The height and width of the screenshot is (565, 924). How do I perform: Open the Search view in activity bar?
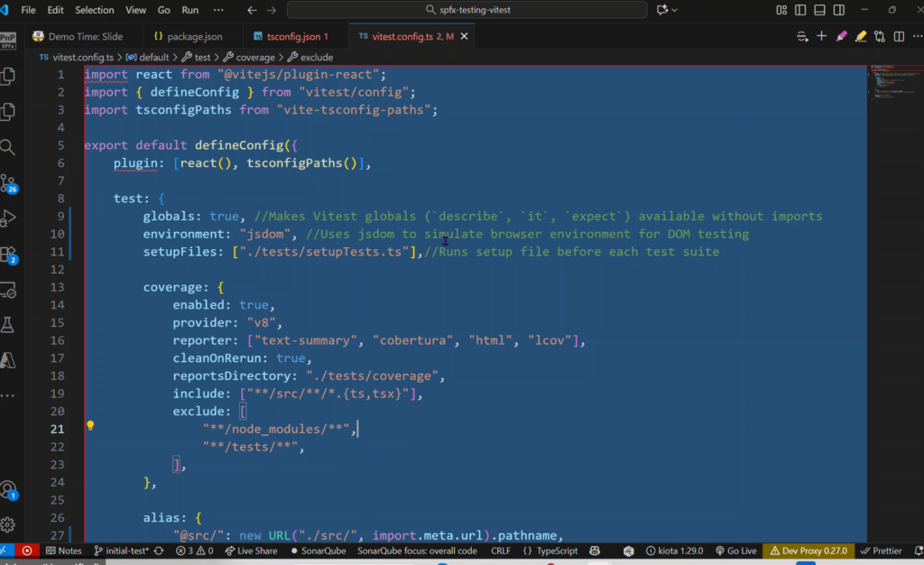pyautogui.click(x=8, y=147)
